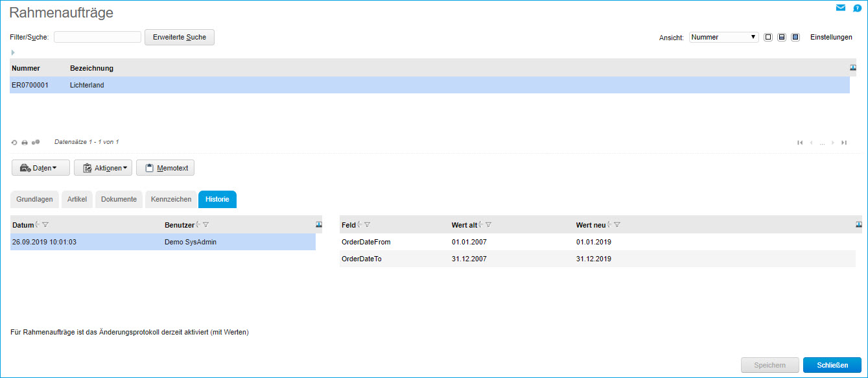Click the filter icon next to Benutzer
This screenshot has height=378, width=868.
coord(205,225)
